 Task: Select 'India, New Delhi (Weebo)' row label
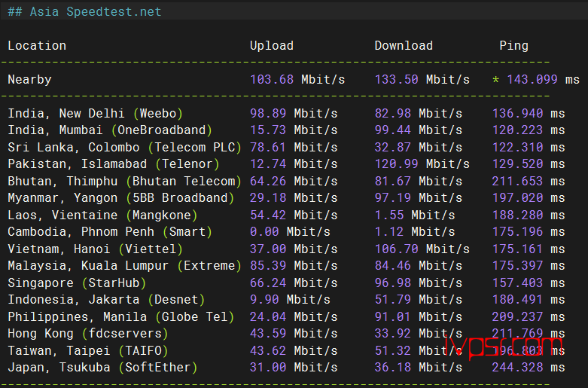click(x=96, y=113)
